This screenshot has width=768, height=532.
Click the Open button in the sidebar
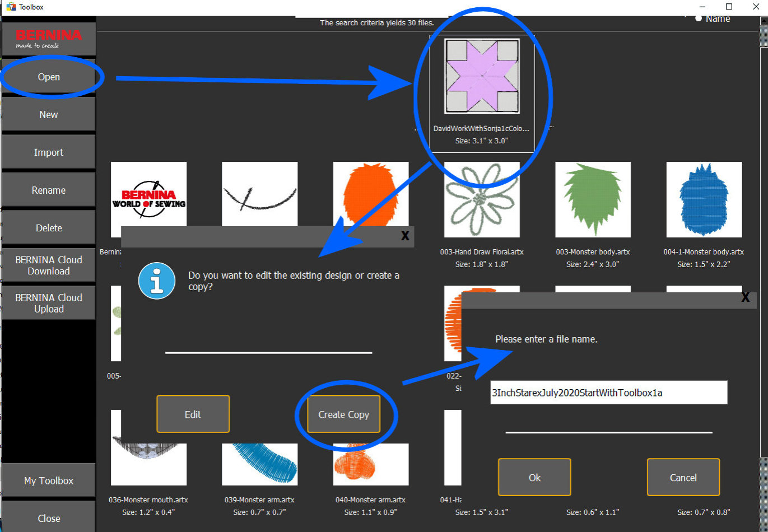(x=49, y=77)
